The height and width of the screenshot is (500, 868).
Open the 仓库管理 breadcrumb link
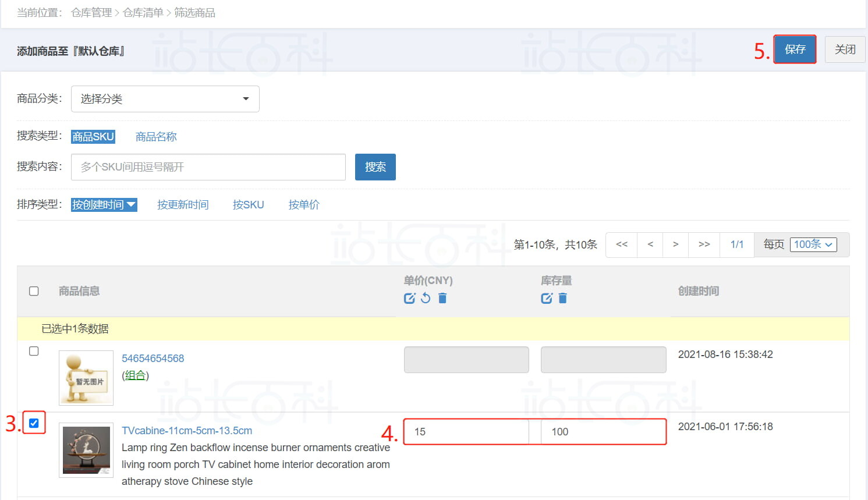pos(91,13)
